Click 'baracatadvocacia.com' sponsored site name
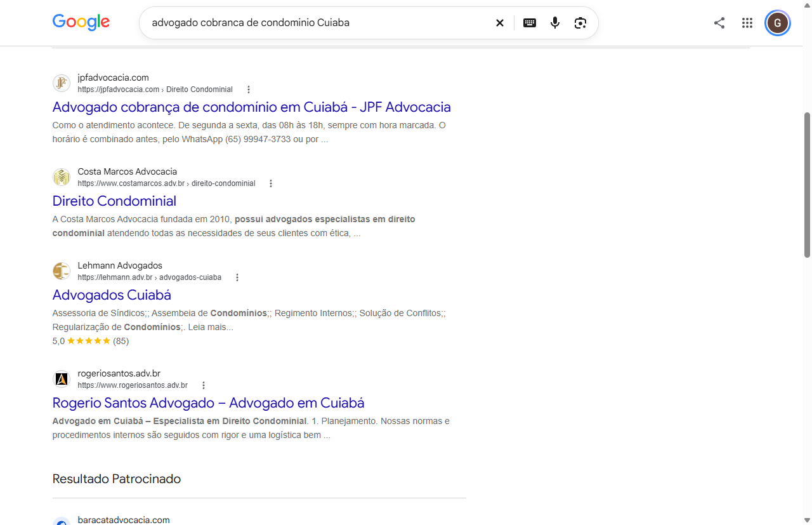This screenshot has width=812, height=525. [124, 520]
